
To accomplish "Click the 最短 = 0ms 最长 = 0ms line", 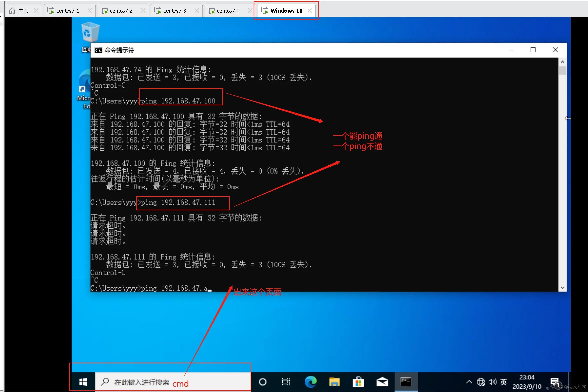I will click(x=172, y=187).
